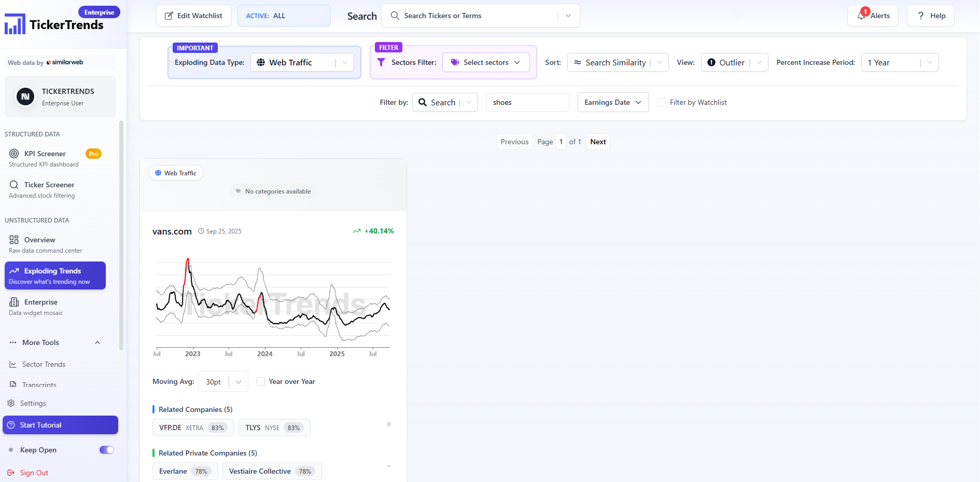This screenshot has height=482, width=980.
Task: Click the Enterprise building icon
Action: [14, 302]
